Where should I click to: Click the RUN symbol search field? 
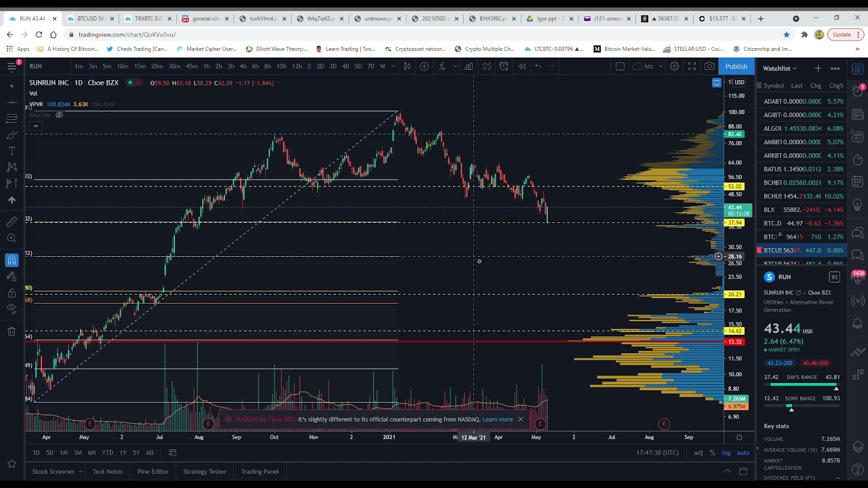tap(47, 66)
